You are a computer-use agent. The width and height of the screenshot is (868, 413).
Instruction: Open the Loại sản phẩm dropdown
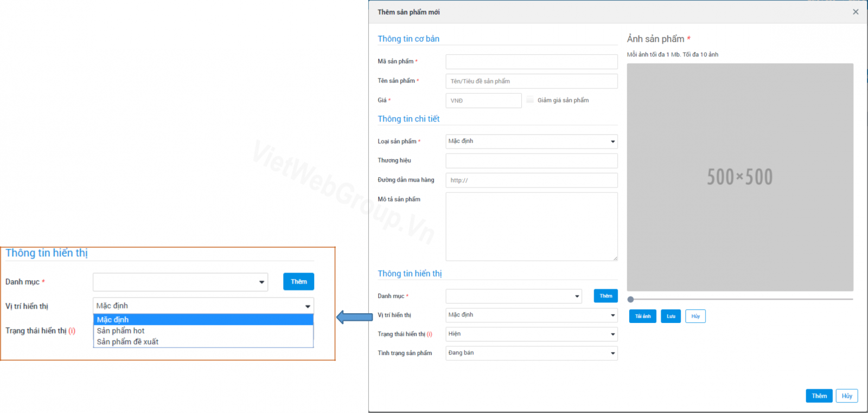pyautogui.click(x=531, y=141)
